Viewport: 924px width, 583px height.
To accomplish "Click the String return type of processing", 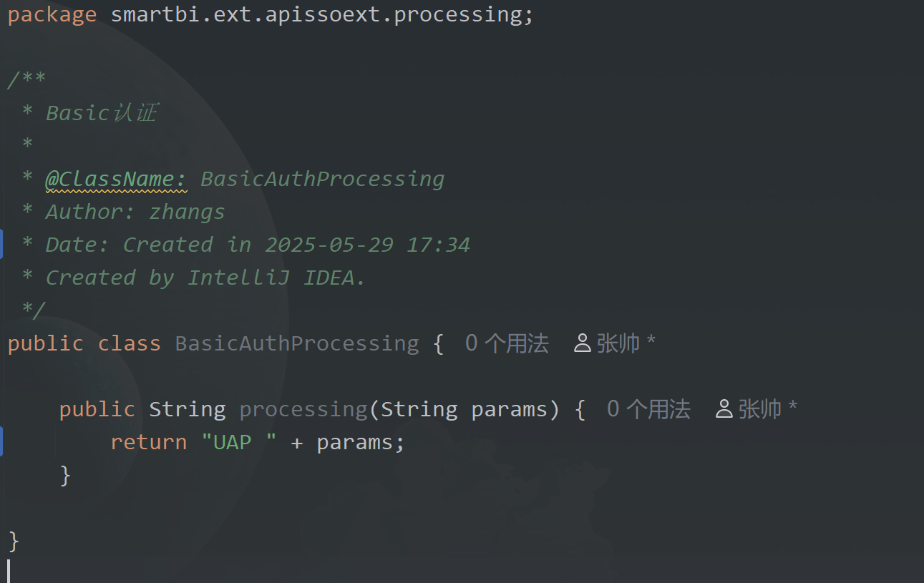I will [x=188, y=409].
